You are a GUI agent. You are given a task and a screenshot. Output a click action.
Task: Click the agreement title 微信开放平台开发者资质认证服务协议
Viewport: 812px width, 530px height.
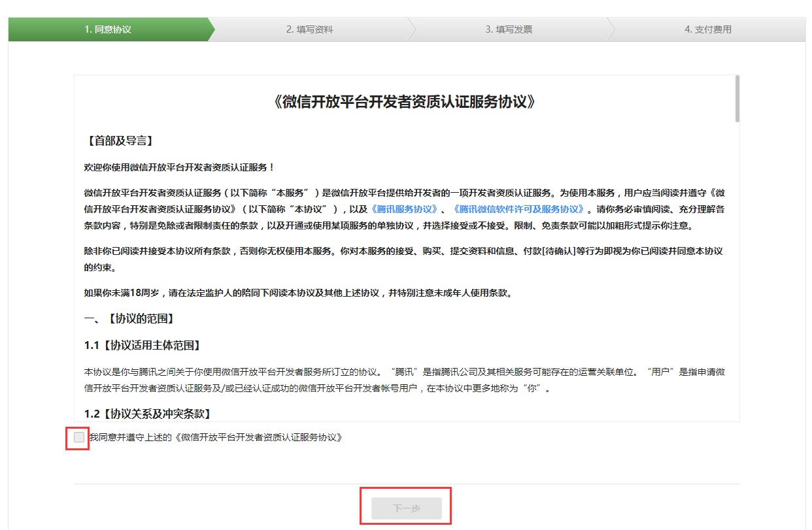(406, 102)
